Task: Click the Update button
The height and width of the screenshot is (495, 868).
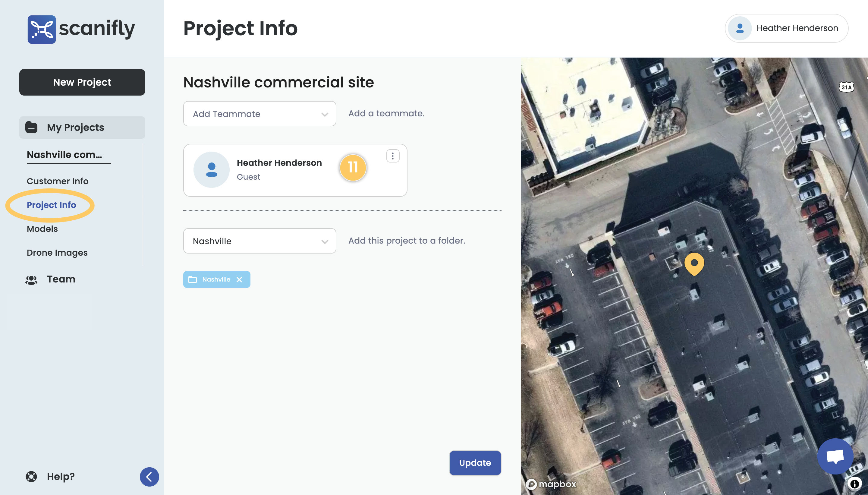Action: pos(474,463)
